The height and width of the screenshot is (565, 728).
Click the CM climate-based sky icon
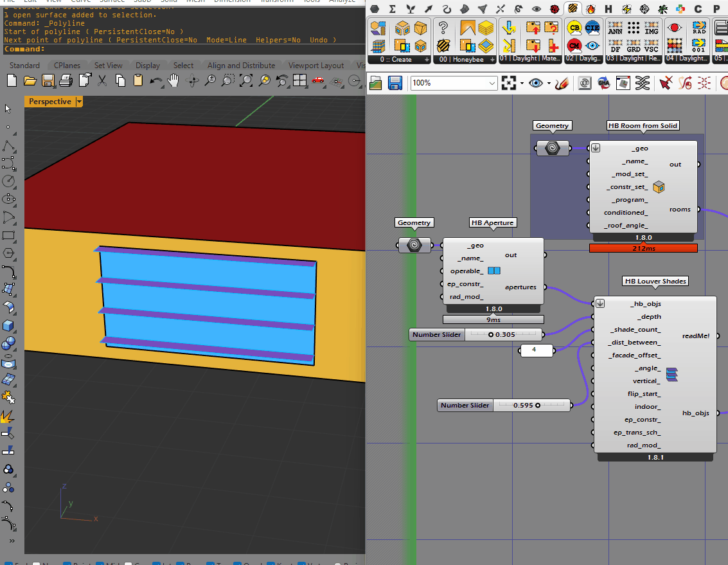(574, 46)
